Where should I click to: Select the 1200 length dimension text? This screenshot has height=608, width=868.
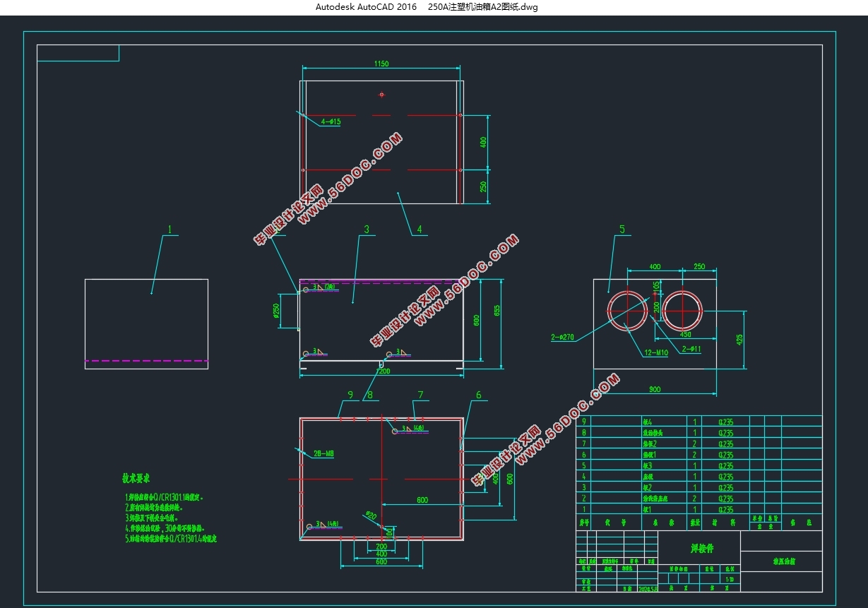coord(382,371)
